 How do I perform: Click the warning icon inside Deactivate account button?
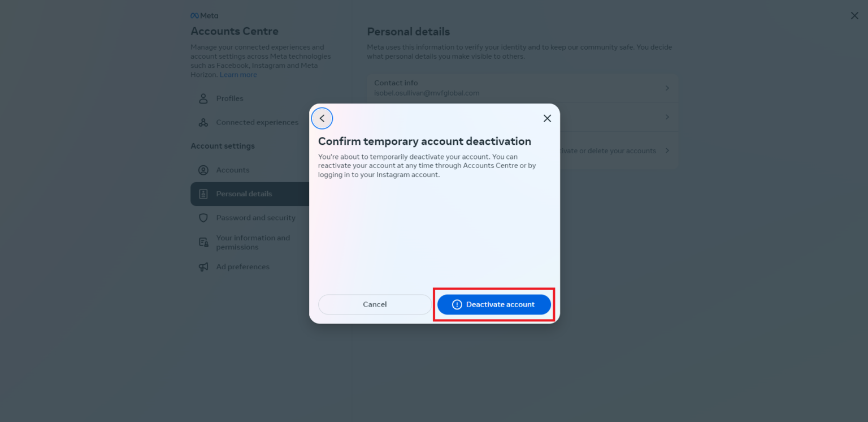[457, 304]
